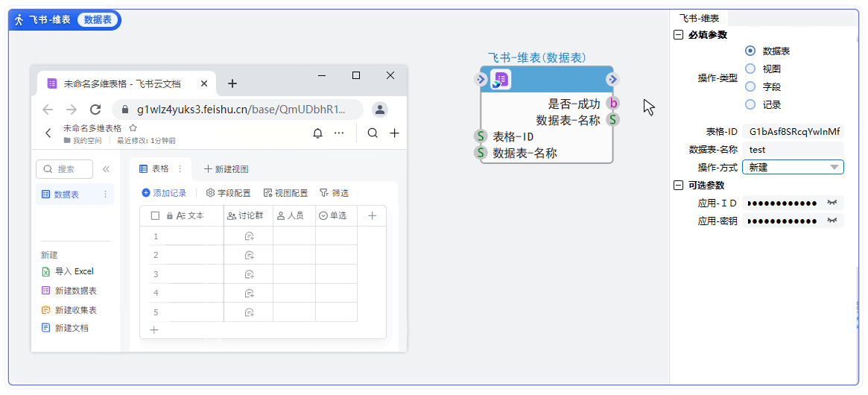The width and height of the screenshot is (868, 395).
Task: Click the 表格-ID input field
Action: pos(793,132)
